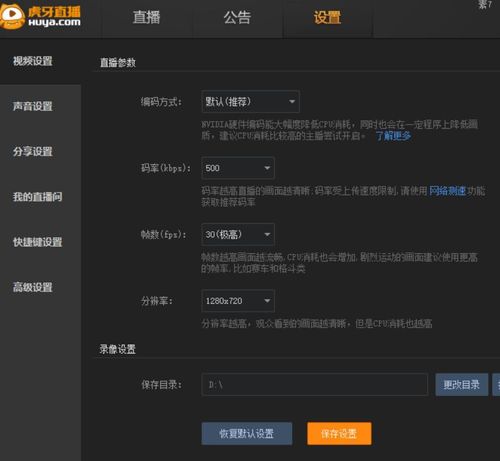Click the 了解更多 link
The height and width of the screenshot is (461, 500).
(x=393, y=136)
